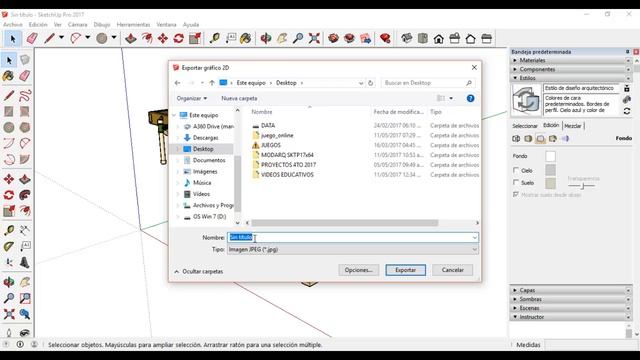
Task: Click the Exportar button
Action: 406,270
